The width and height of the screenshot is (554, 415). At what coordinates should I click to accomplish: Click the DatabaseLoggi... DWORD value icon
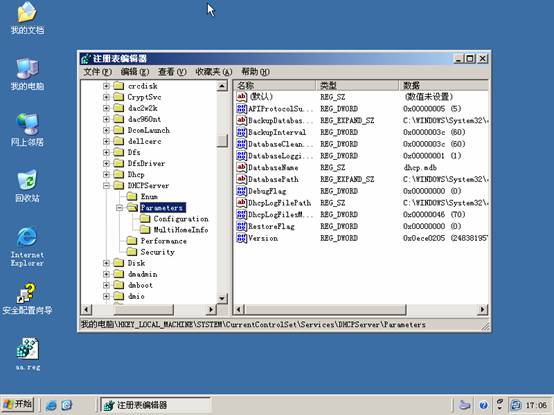tap(241, 155)
